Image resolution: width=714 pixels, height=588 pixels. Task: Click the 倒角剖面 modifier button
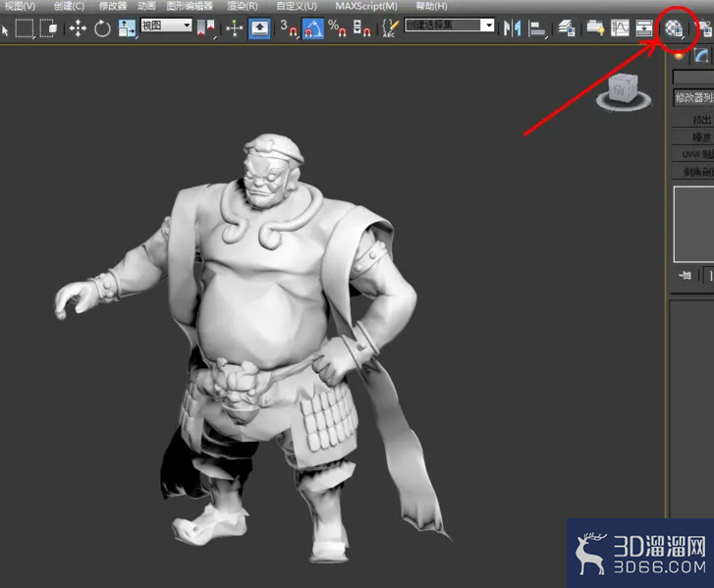click(x=693, y=172)
